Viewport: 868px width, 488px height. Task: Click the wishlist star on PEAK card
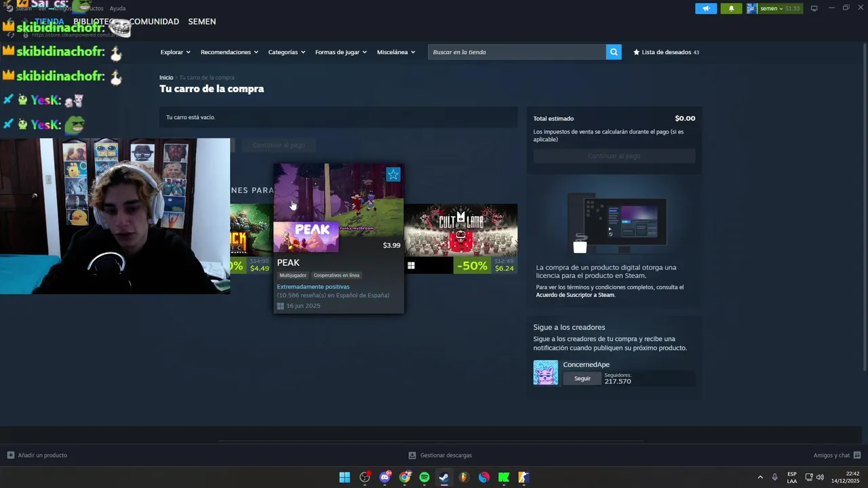pos(393,175)
